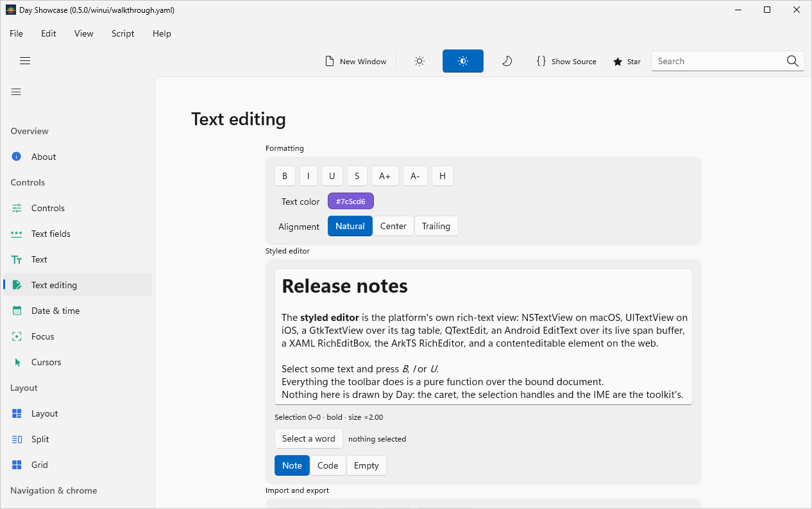Open the View menu
This screenshot has width=812, height=509.
click(84, 33)
